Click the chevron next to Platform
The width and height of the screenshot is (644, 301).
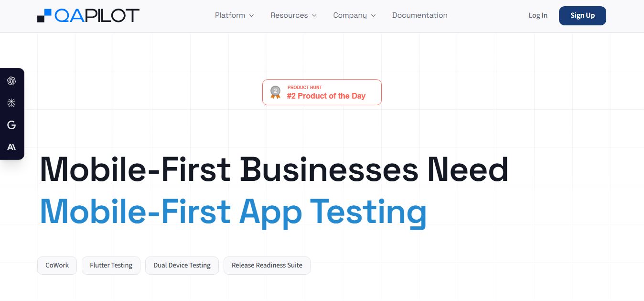[251, 16]
